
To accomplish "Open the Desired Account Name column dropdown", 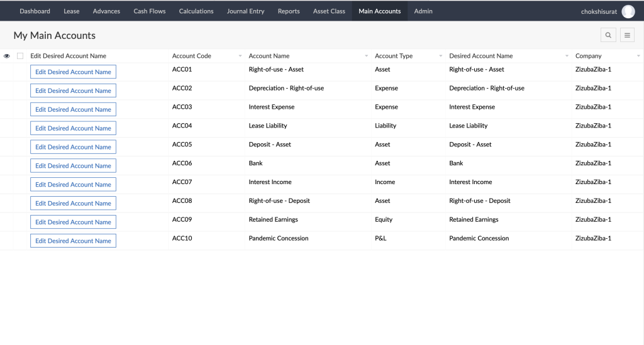I will 567,57.
